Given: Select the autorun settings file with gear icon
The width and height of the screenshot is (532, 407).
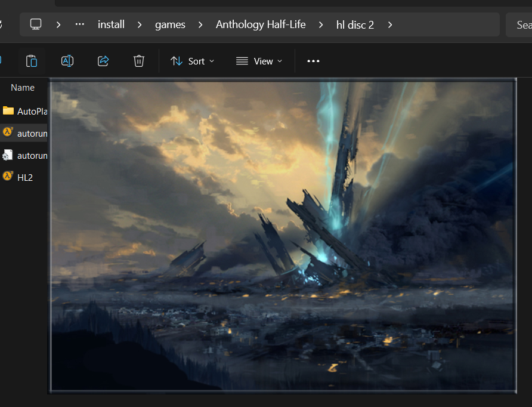Looking at the screenshot, I should [x=24, y=156].
